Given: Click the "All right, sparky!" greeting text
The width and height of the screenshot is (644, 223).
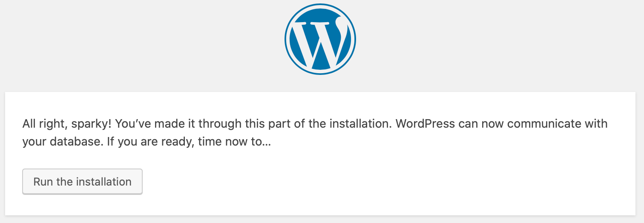Looking at the screenshot, I should tap(67, 124).
